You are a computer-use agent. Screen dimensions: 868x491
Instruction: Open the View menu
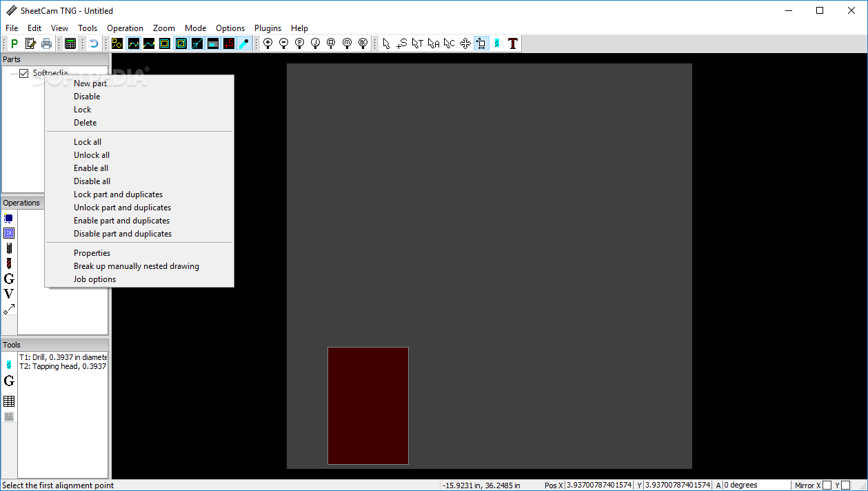(x=60, y=28)
